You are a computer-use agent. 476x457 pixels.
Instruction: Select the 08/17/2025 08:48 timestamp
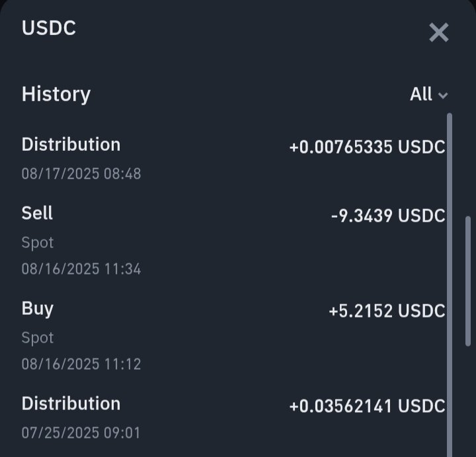[x=81, y=174]
